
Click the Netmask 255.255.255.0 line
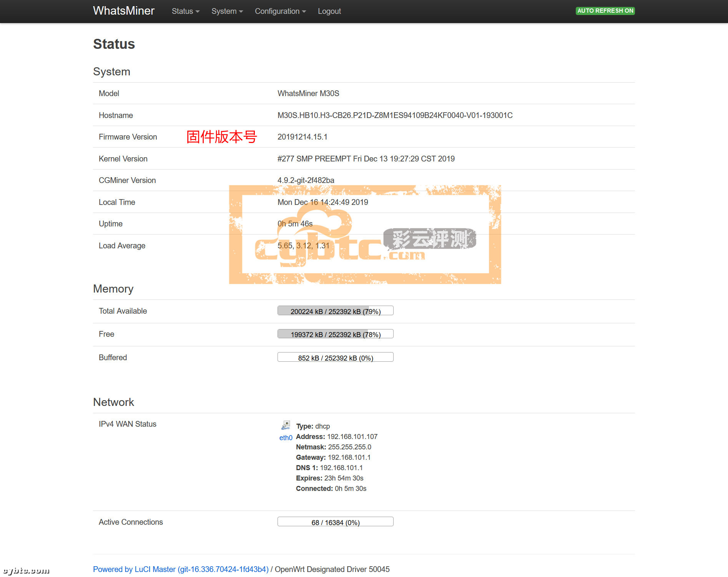click(334, 447)
